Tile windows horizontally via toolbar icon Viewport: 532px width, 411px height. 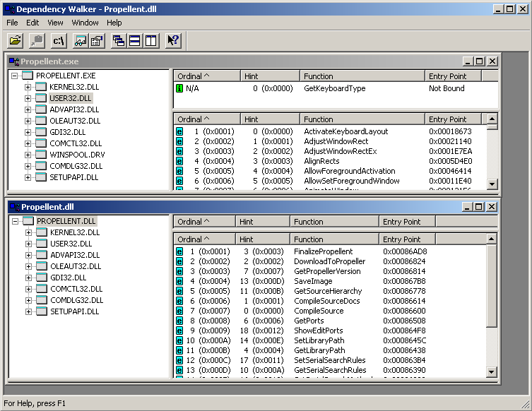coord(134,41)
